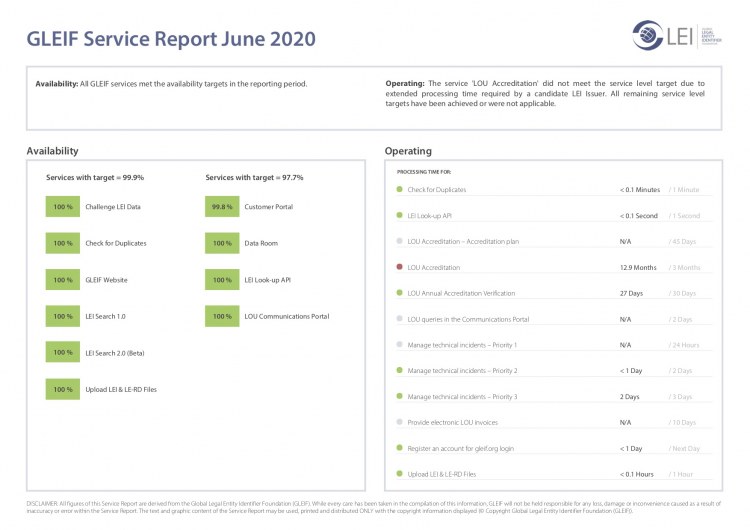Screen dimensions: 750x530
Task: Click the red status dot for LOU Accreditation
Action: click(x=400, y=267)
